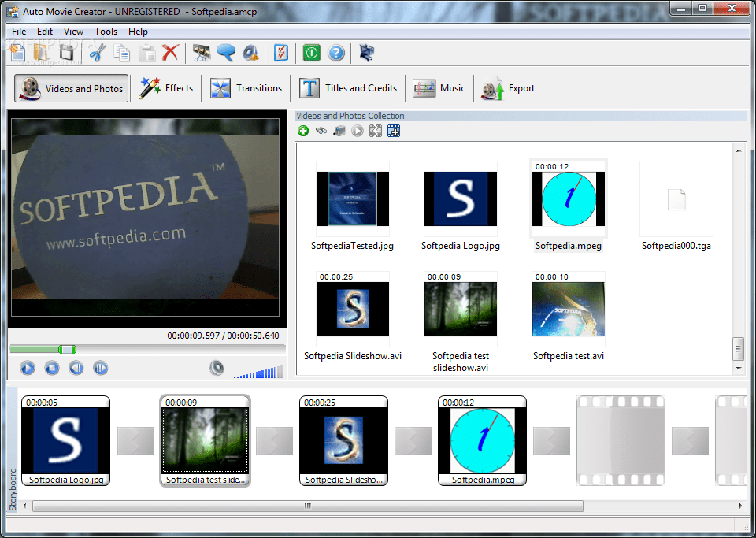Switch to the Effects tab
The image size is (756, 538).
[166, 88]
